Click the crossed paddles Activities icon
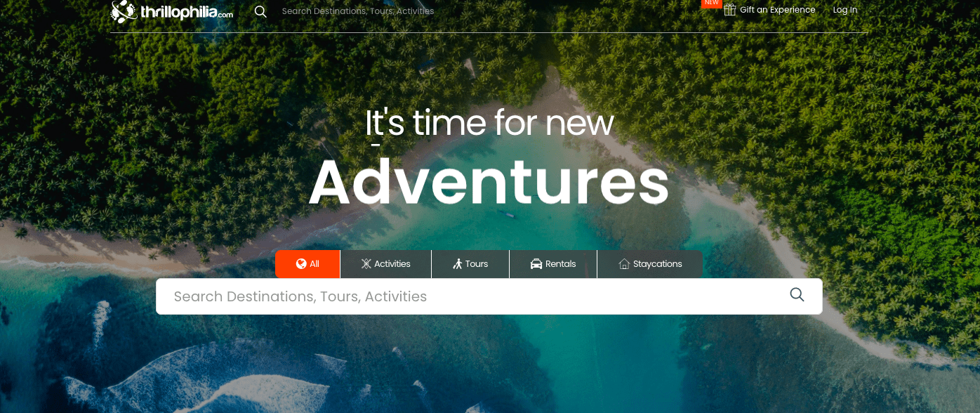This screenshot has height=413, width=980. (x=366, y=264)
